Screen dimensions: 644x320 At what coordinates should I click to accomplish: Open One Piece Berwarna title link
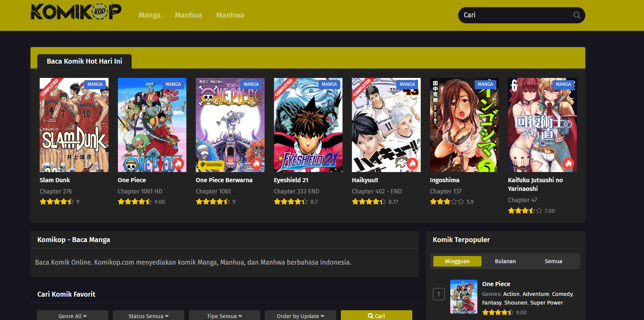tap(224, 180)
